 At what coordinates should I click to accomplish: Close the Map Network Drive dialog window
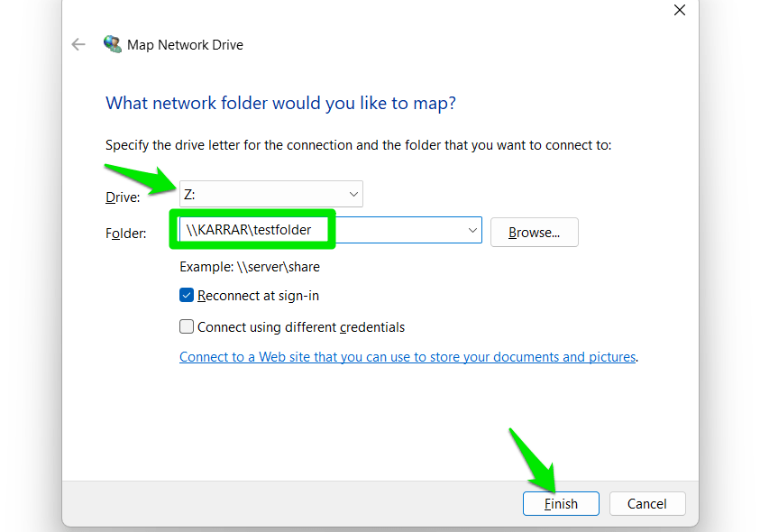pos(680,10)
